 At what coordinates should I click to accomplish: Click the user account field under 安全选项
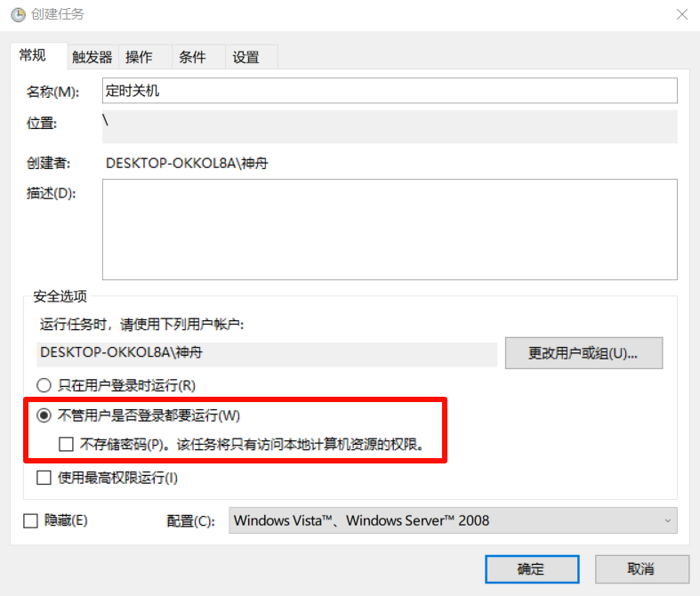click(x=267, y=353)
